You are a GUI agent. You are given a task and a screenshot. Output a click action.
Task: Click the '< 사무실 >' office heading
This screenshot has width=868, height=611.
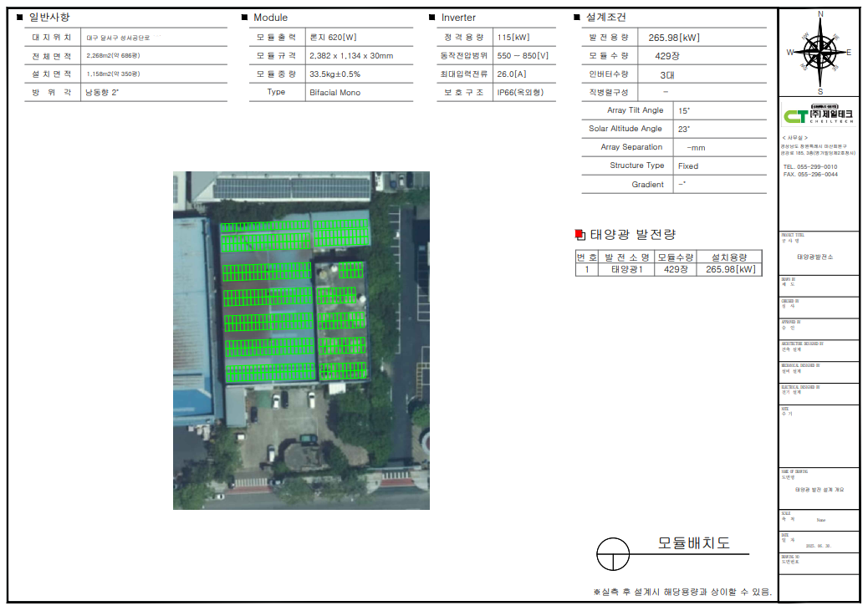pyautogui.click(x=795, y=137)
